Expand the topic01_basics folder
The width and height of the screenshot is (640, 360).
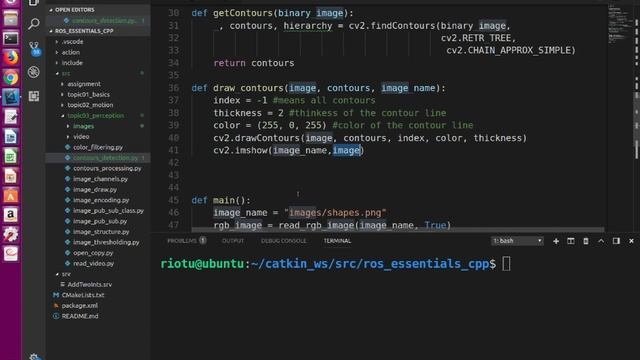click(88, 94)
